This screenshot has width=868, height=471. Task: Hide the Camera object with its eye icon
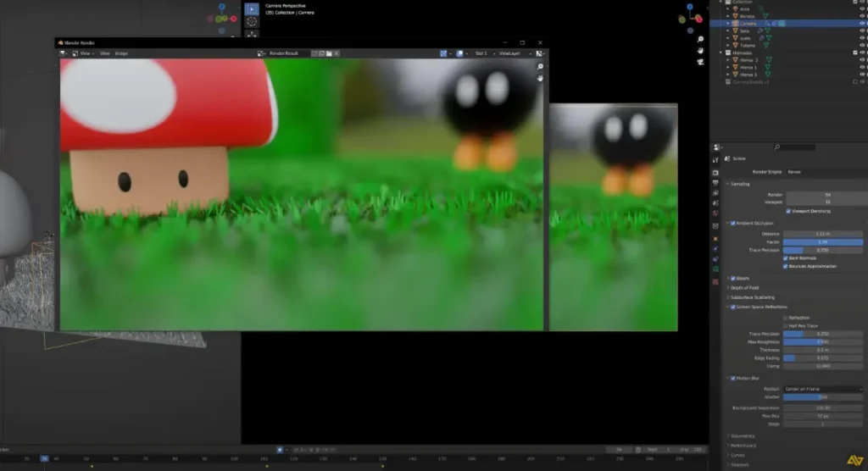pyautogui.click(x=862, y=24)
